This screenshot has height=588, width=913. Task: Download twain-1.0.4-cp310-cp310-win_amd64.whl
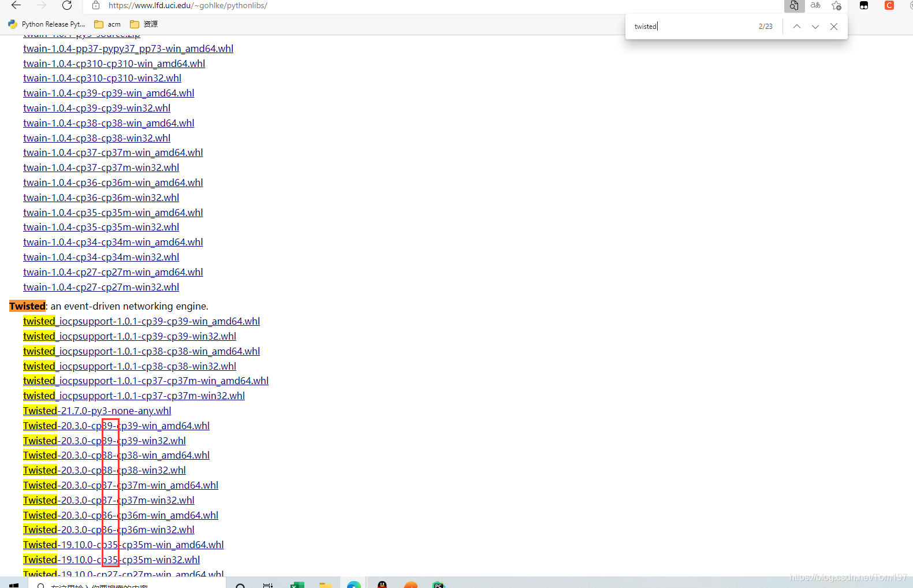pos(114,64)
